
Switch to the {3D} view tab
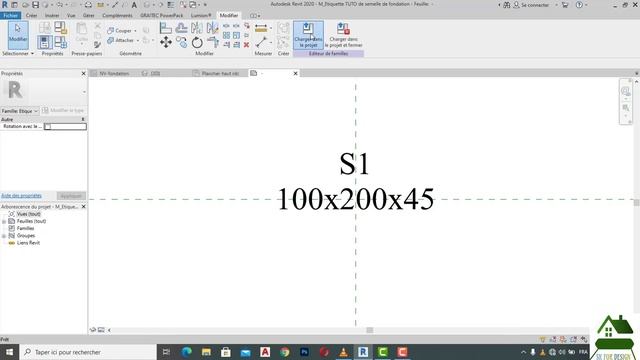point(155,73)
